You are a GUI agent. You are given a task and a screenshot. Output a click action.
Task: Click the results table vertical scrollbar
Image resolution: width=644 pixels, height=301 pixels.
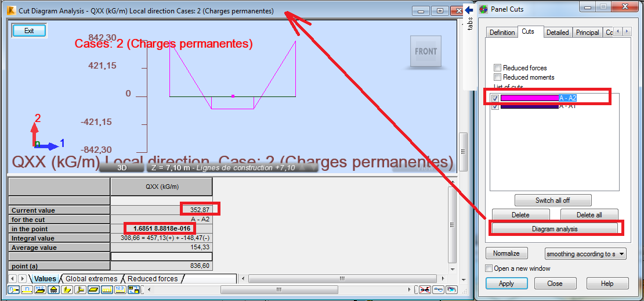452,224
